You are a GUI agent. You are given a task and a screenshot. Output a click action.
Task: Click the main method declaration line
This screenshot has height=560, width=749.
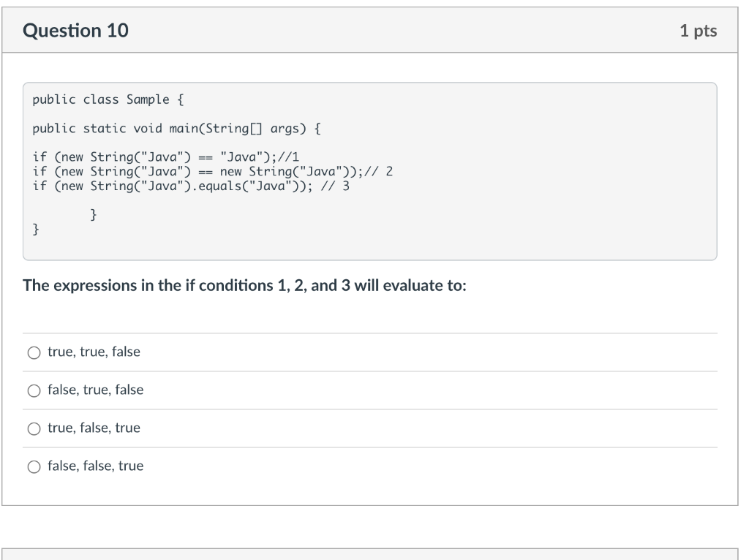click(176, 129)
